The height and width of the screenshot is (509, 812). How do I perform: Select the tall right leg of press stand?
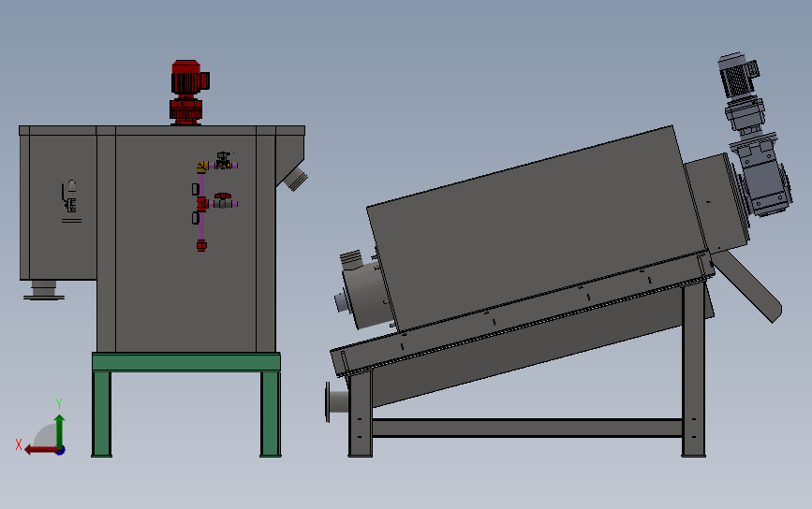693,370
